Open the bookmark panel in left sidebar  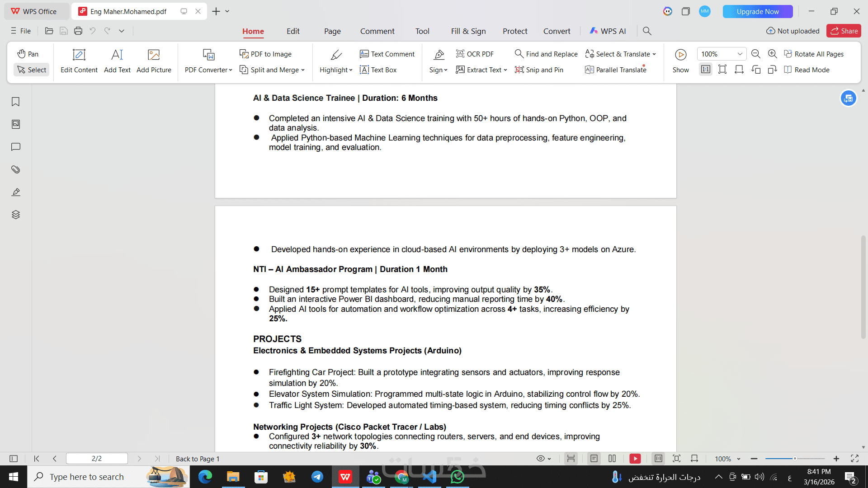15,102
